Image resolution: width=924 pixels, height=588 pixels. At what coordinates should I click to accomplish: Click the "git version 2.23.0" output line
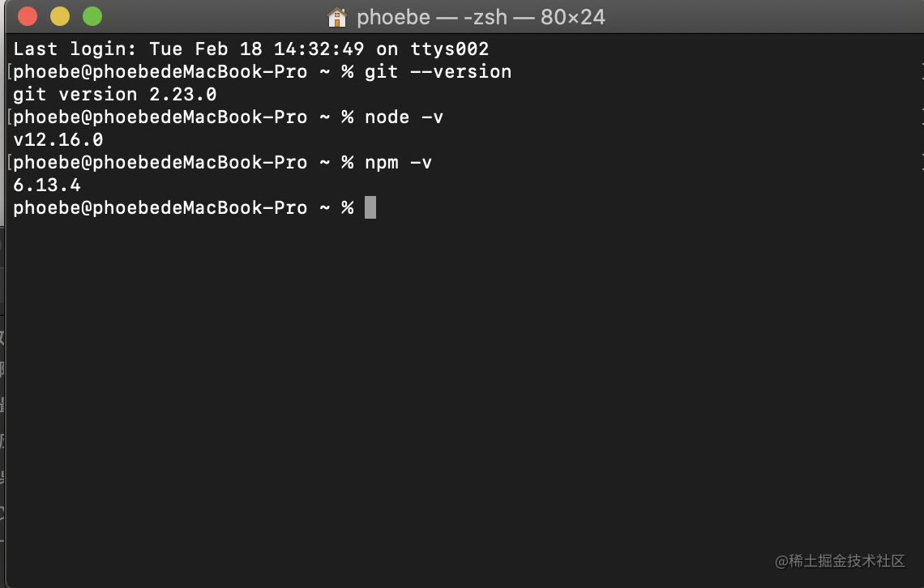[115, 94]
